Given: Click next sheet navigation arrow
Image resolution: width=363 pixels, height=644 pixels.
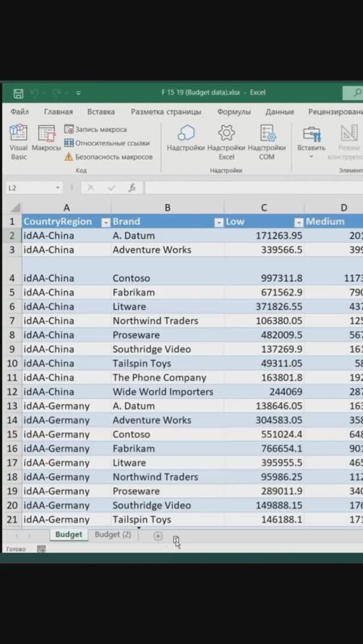Looking at the screenshot, I should click(x=29, y=536).
